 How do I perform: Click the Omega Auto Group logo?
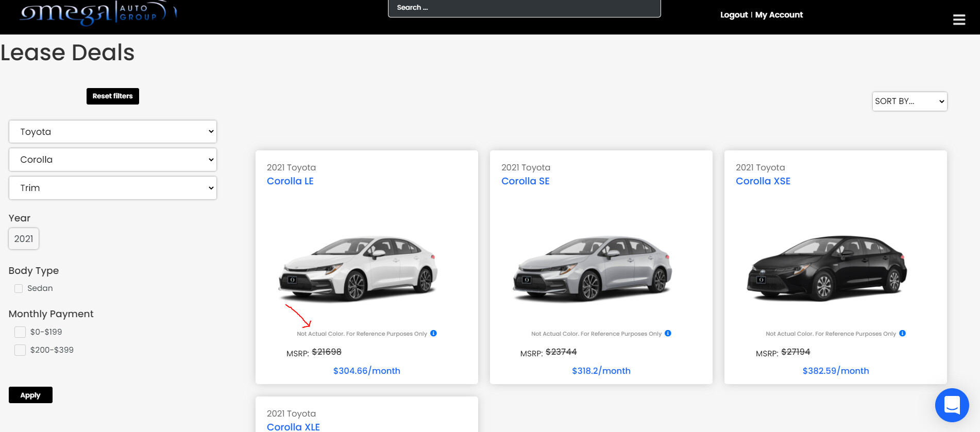[98, 13]
